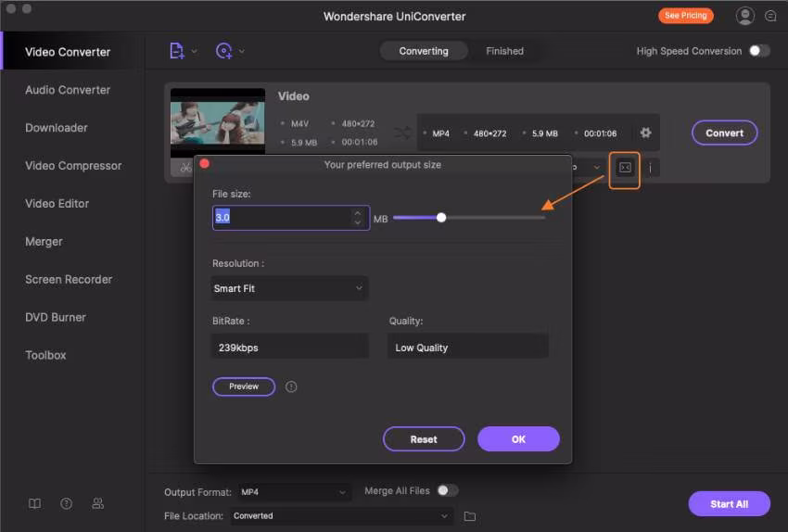Click the open folder icon

[470, 516]
